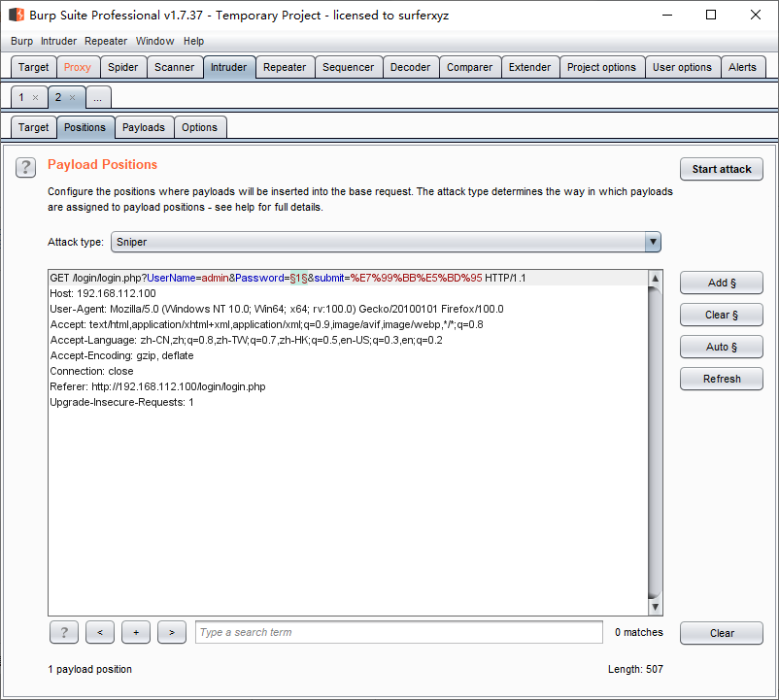
Task: Click the 'Connection: close' line
Action: click(91, 371)
